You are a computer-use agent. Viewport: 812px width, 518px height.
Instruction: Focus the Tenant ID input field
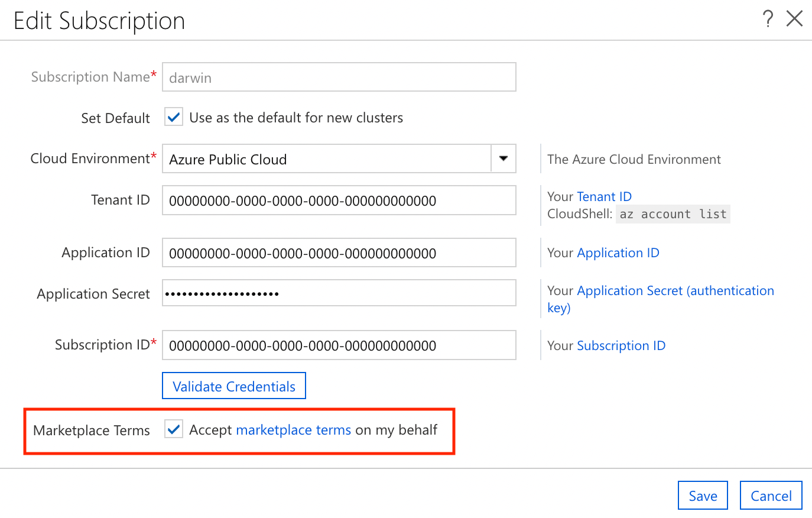tap(339, 200)
